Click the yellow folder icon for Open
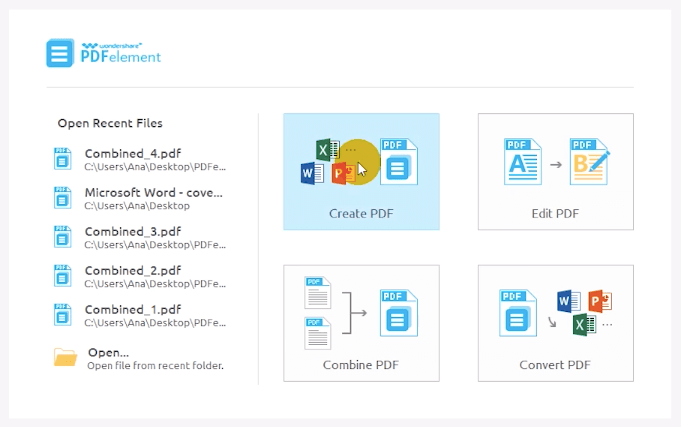 click(65, 357)
